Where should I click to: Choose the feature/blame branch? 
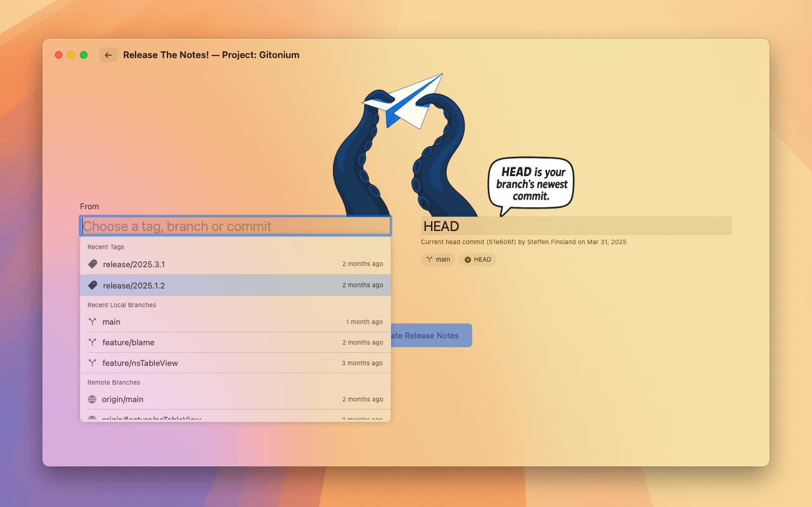235,342
